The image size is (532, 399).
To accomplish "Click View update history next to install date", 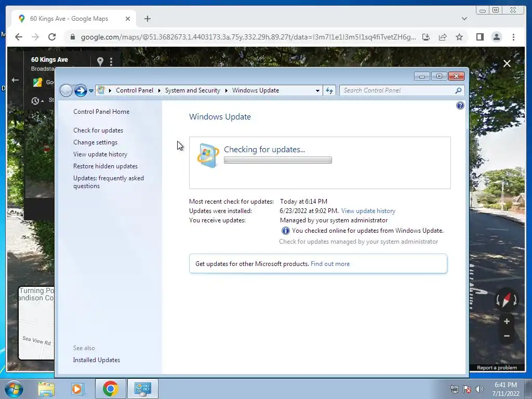I will (x=368, y=211).
